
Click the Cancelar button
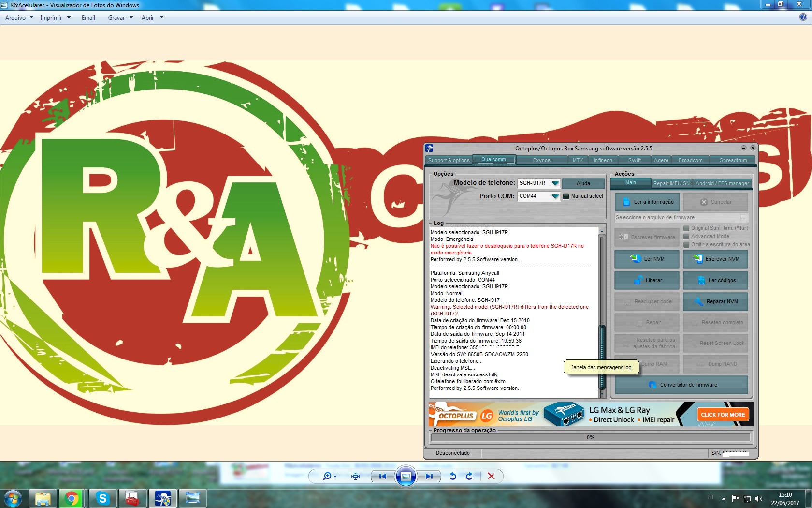tap(715, 202)
